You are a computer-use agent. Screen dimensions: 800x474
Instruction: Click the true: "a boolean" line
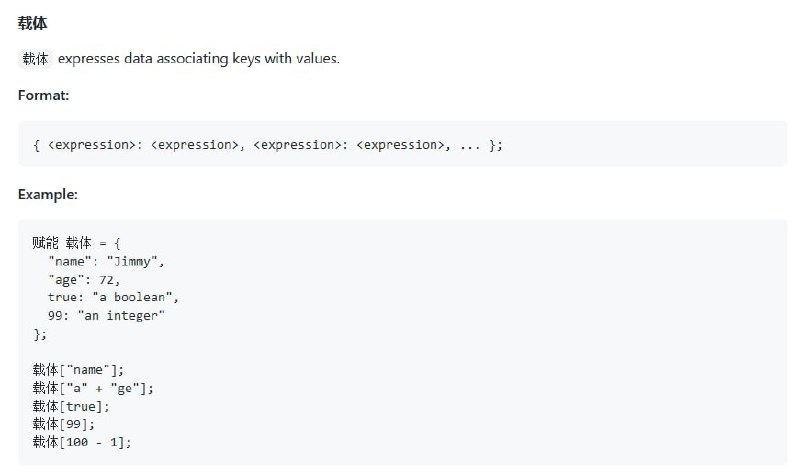113,297
